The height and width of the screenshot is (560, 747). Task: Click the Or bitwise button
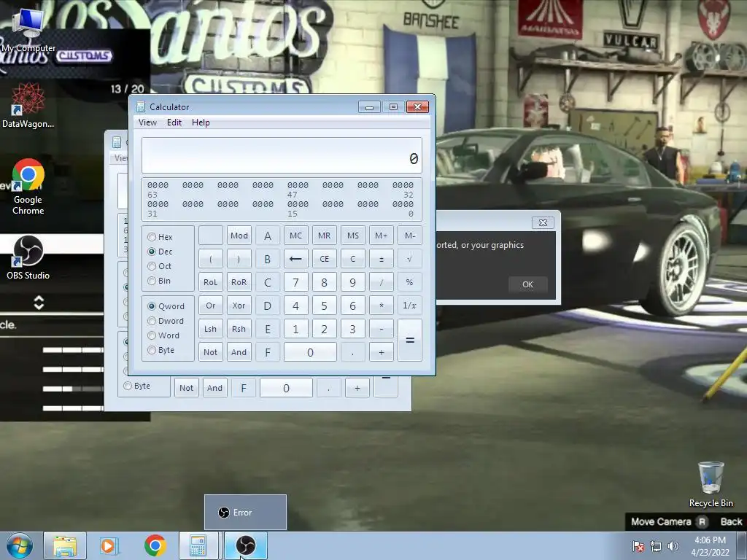pyautogui.click(x=211, y=306)
